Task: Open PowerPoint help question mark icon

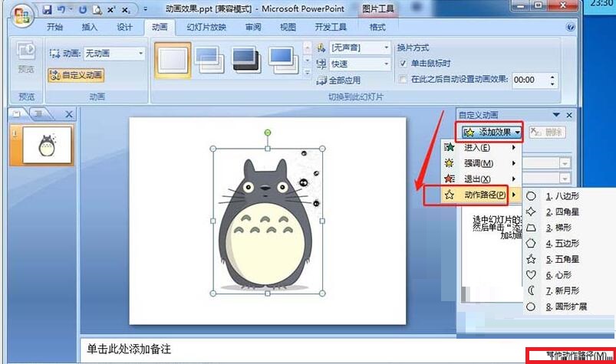Action: click(x=571, y=27)
